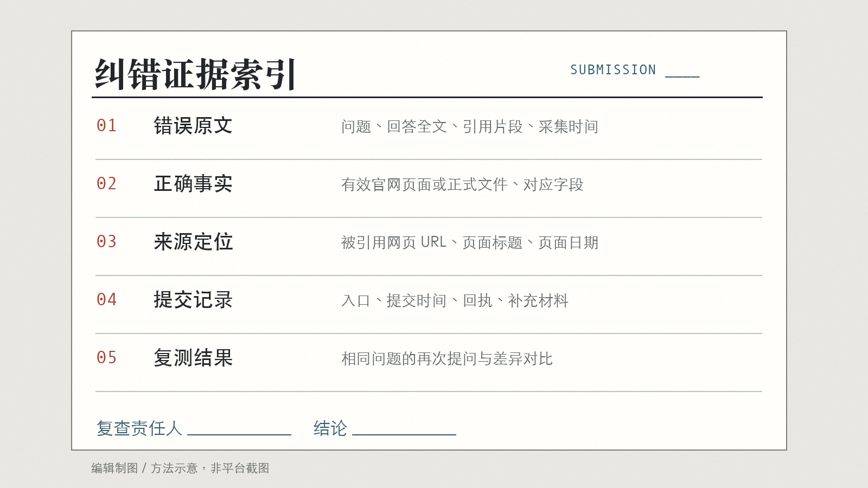Screen dimensions: 868x488
Task: Click the number 02
Action: (107, 184)
